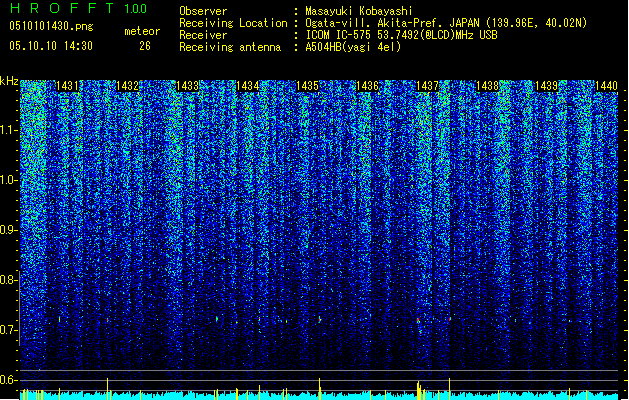629x400 pixels.
Task: Click the 05.10.10 14:30 date stamp
Action: 51,46
